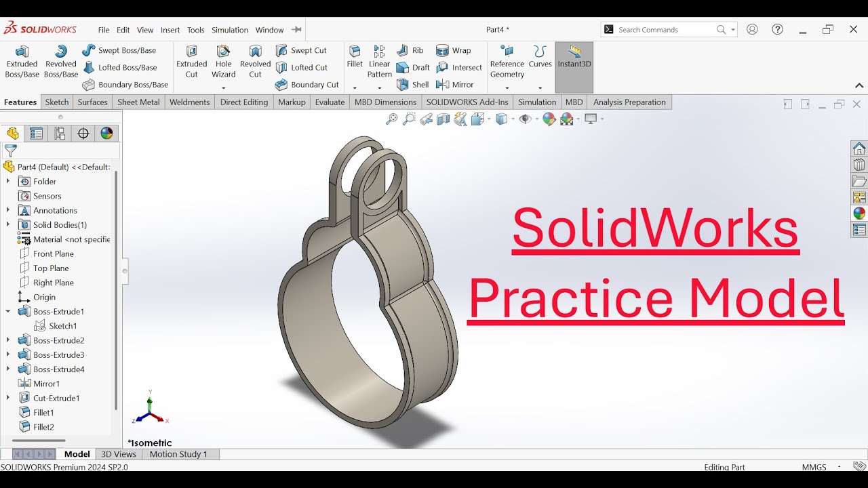Screen dimensions: 868x488
Task: Open the Tools menu
Action: point(196,30)
